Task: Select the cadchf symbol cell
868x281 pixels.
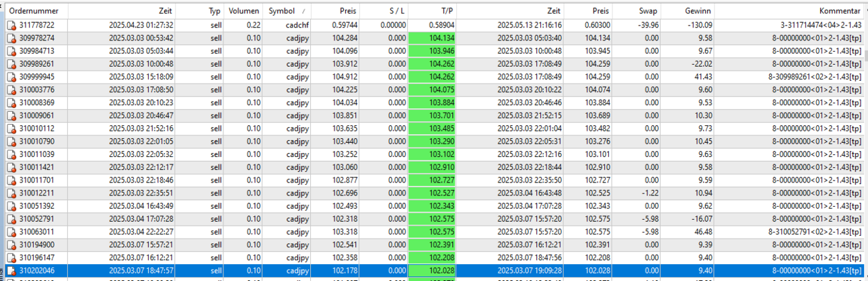Action: tap(296, 25)
